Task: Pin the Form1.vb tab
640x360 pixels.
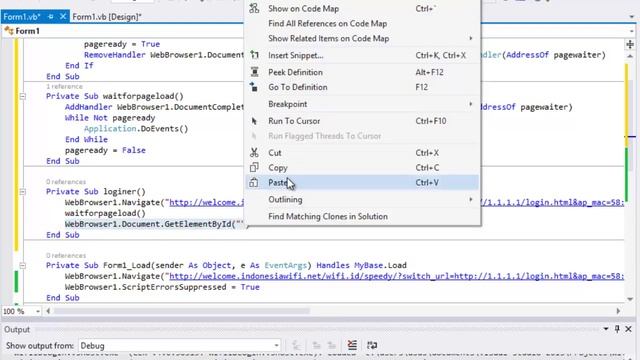Action: tap(51, 17)
